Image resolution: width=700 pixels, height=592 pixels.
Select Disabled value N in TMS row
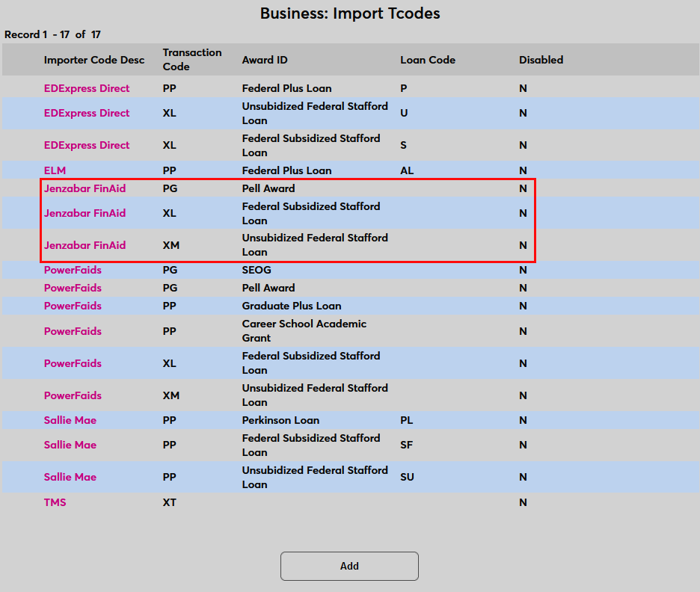coord(523,502)
